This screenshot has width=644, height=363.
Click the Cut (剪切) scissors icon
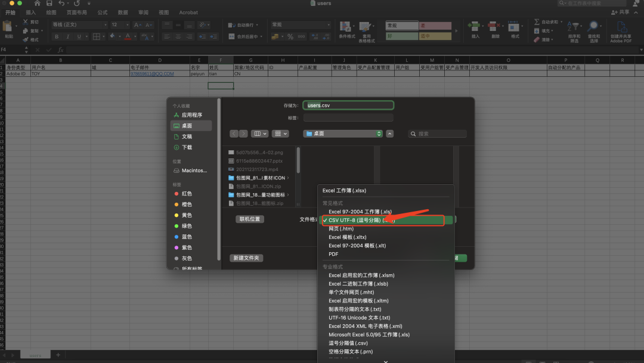(x=26, y=22)
